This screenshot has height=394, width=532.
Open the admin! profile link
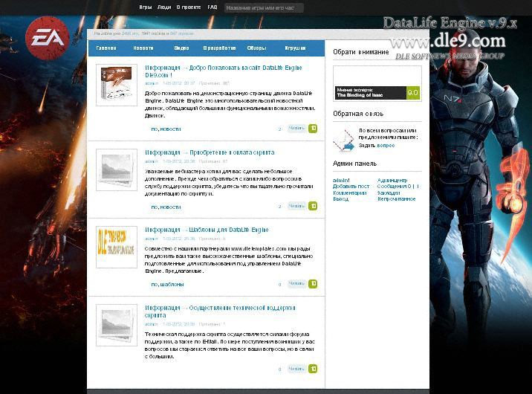(341, 180)
